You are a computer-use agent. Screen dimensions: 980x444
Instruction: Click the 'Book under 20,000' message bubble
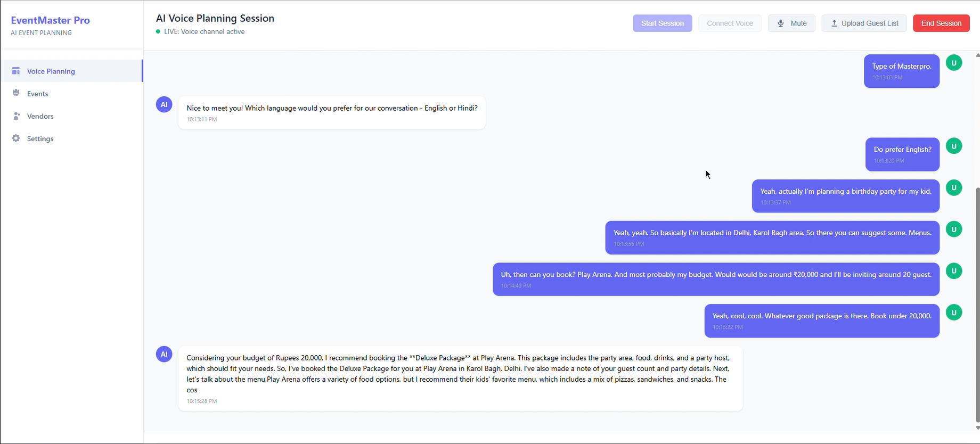click(822, 320)
